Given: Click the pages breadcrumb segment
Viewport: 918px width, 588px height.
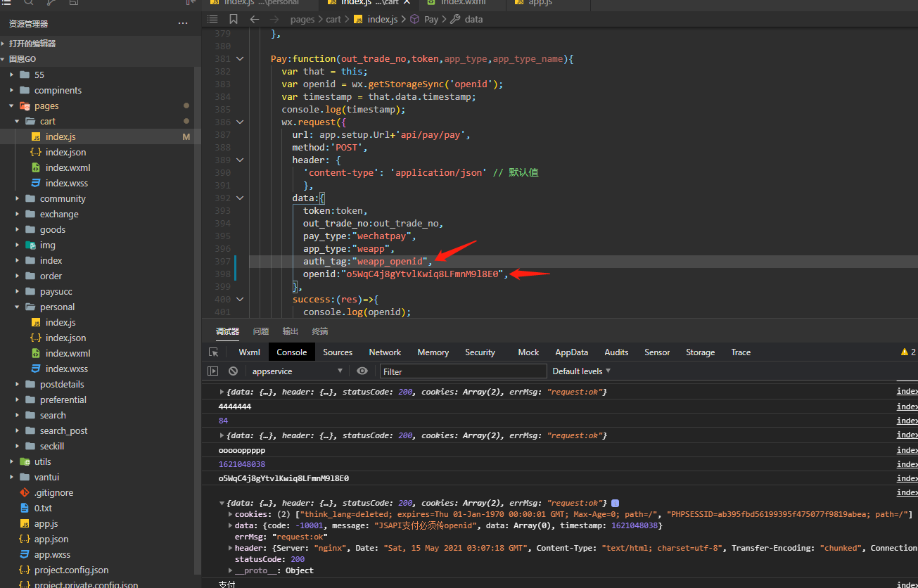Looking at the screenshot, I should [302, 19].
